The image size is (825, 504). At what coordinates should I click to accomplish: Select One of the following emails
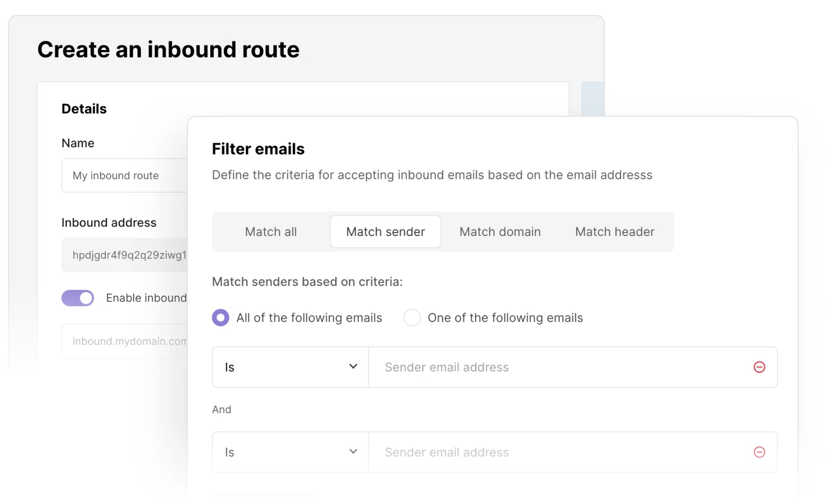click(x=412, y=318)
